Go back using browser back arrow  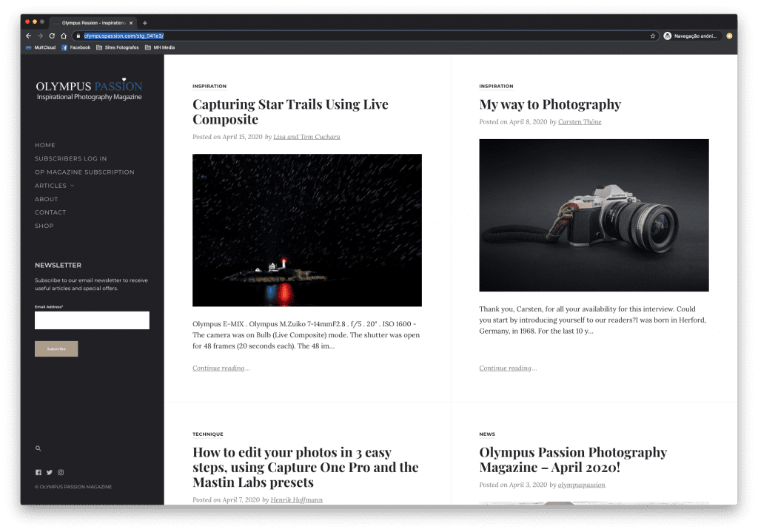(29, 36)
